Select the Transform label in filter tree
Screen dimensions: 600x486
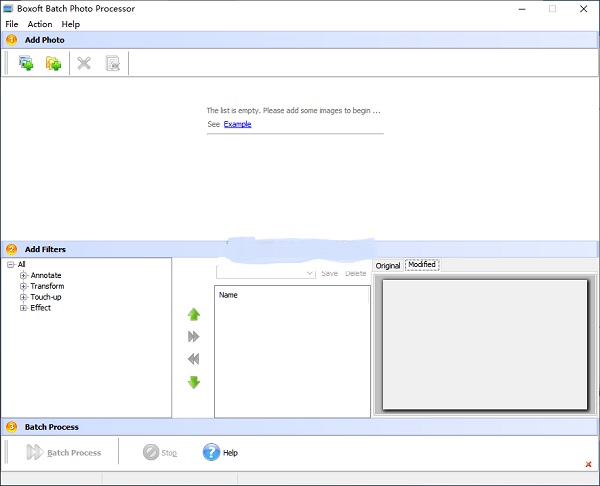(47, 286)
